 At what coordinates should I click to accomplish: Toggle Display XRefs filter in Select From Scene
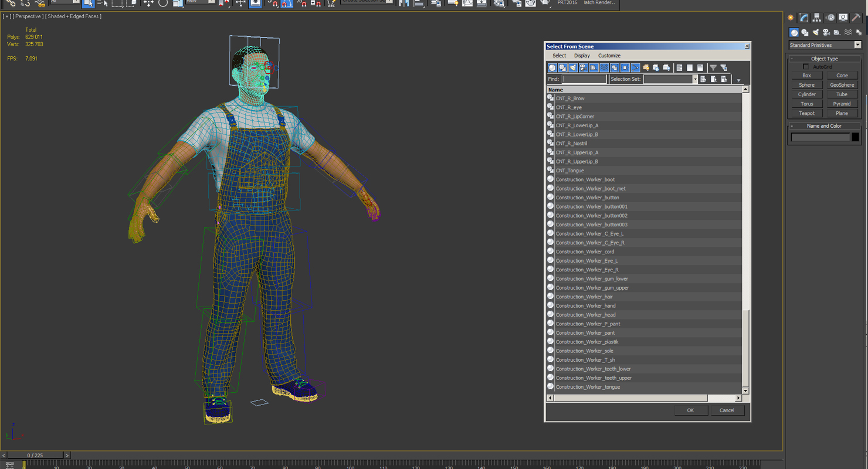point(625,68)
